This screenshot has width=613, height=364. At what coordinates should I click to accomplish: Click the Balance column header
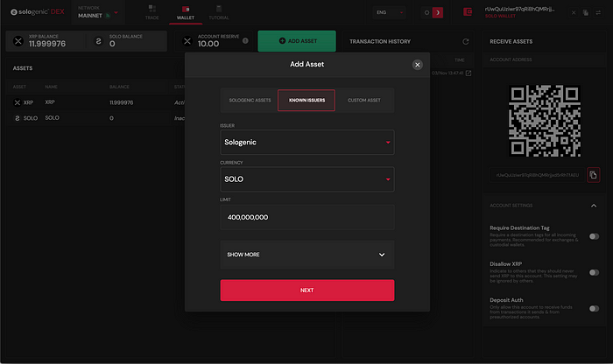pyautogui.click(x=119, y=87)
